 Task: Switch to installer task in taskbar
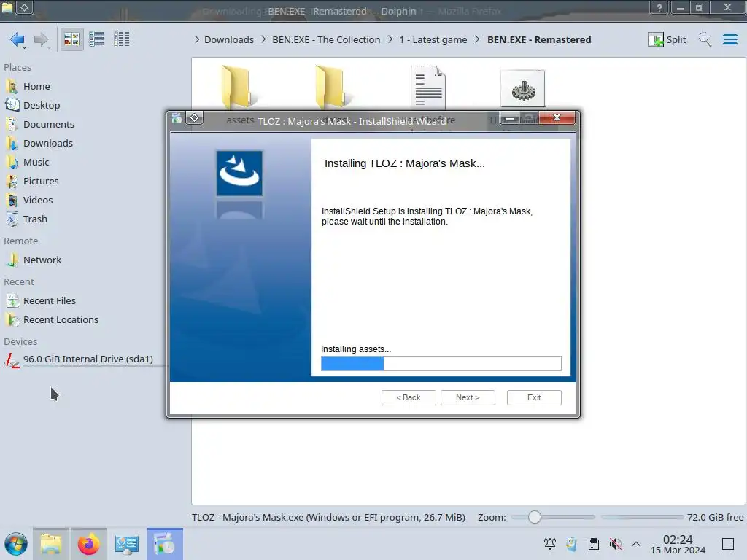tap(164, 544)
